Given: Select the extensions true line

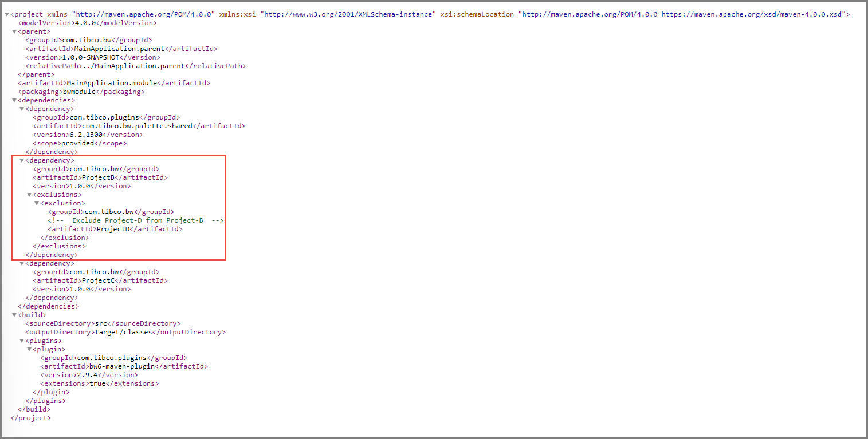Looking at the screenshot, I should coord(99,383).
